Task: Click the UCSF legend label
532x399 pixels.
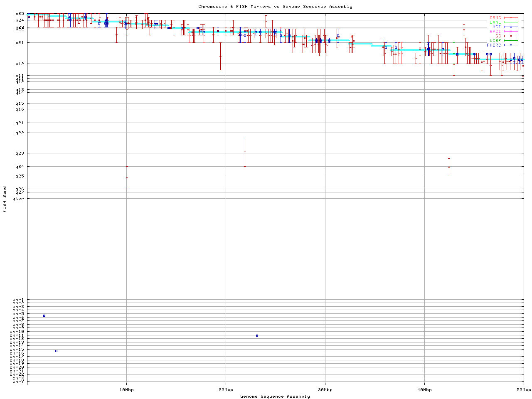Action: (x=495, y=41)
